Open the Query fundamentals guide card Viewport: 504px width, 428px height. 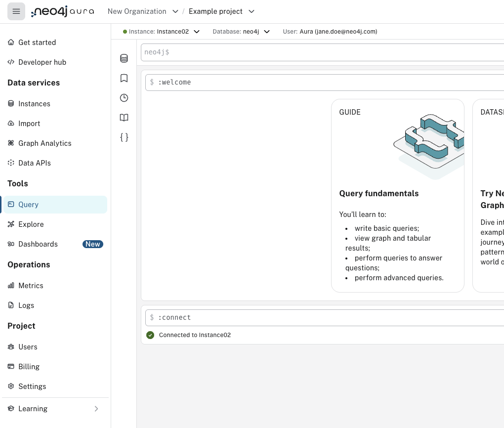[x=397, y=195]
